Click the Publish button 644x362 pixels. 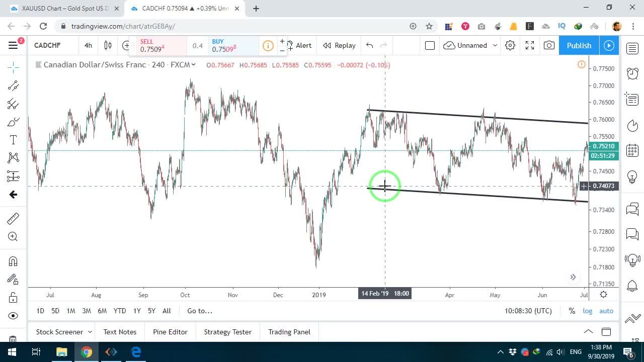coord(579,45)
